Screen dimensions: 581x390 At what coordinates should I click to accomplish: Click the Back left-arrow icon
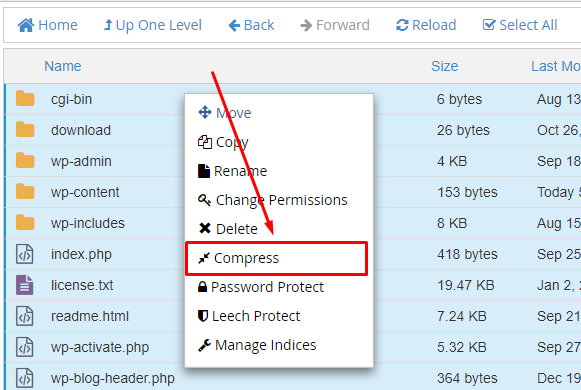[234, 26]
